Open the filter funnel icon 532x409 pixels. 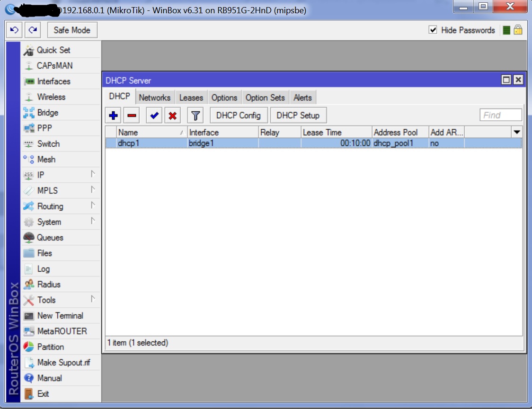tap(195, 116)
